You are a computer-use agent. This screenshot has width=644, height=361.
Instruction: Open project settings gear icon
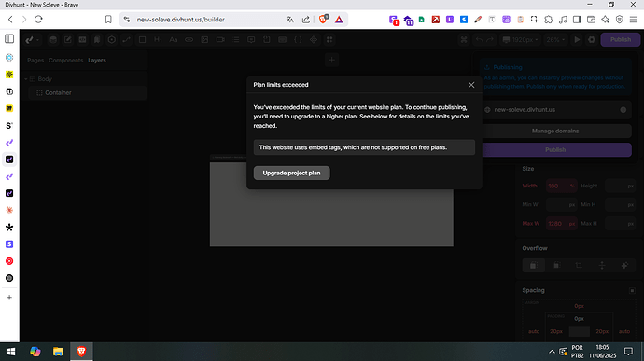click(x=592, y=40)
